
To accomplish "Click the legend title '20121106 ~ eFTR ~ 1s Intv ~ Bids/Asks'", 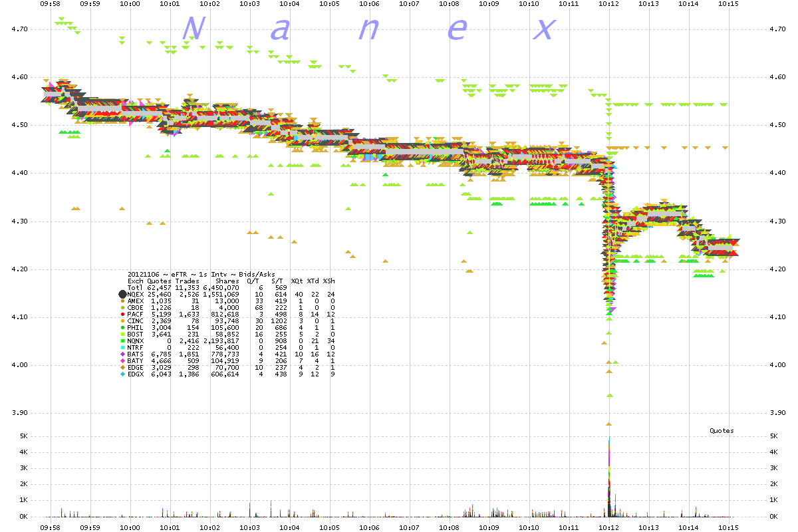I will 201,274.
